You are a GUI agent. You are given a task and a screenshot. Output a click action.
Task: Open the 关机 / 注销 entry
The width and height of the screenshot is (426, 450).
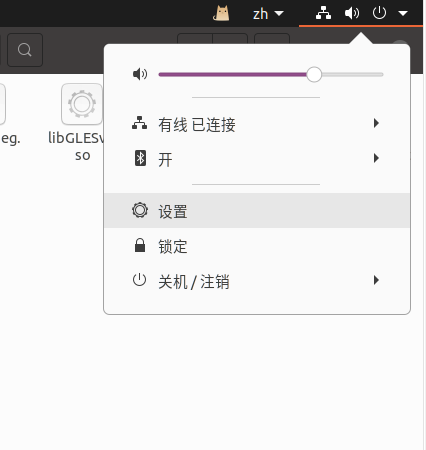[257, 281]
